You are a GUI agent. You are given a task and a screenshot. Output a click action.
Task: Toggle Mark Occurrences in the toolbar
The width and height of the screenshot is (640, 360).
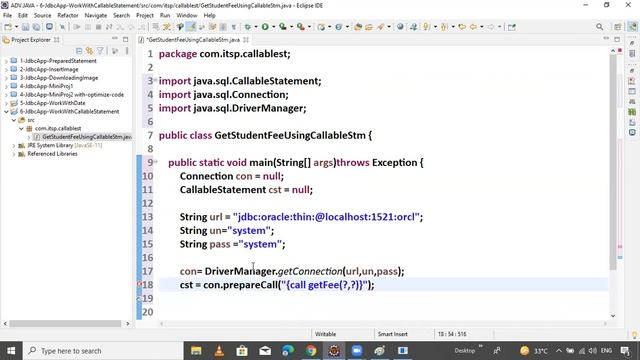(x=191, y=27)
